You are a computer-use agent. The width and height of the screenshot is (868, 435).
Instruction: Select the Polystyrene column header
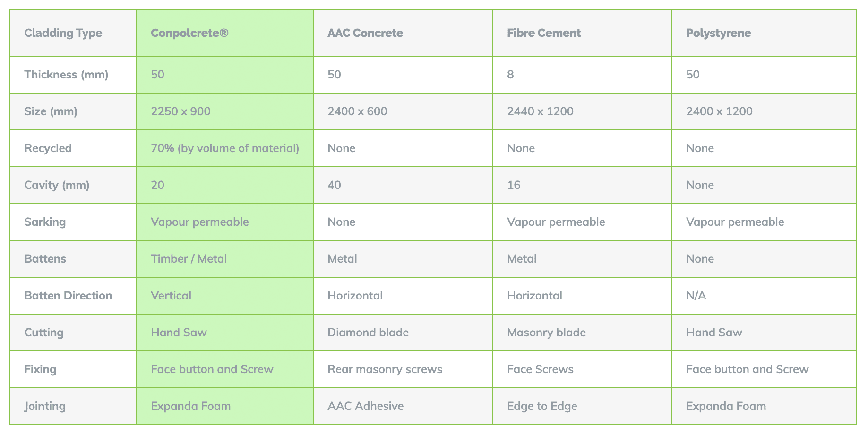pos(764,33)
